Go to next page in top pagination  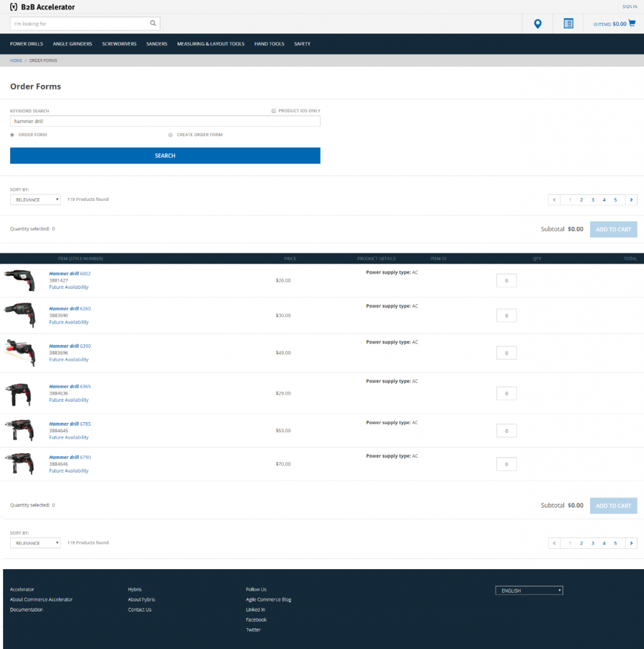coord(631,200)
